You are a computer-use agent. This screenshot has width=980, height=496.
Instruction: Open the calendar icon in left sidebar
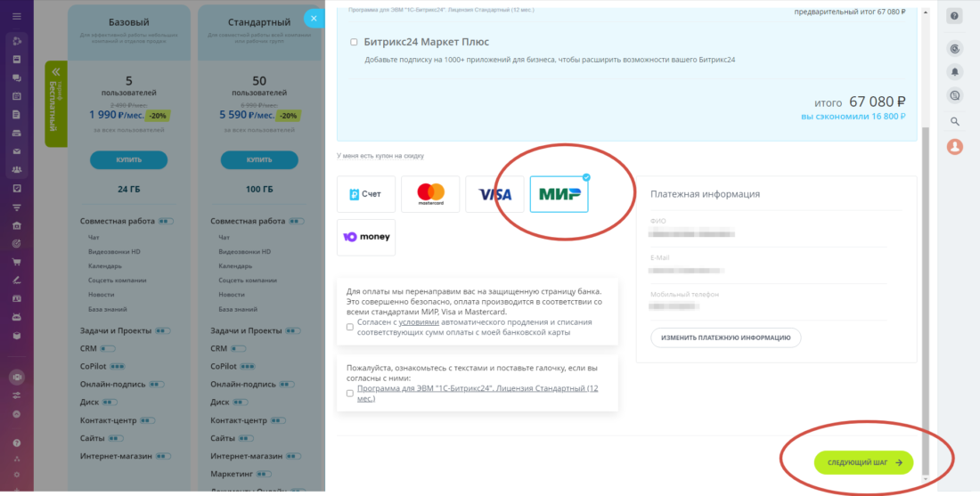pyautogui.click(x=17, y=96)
